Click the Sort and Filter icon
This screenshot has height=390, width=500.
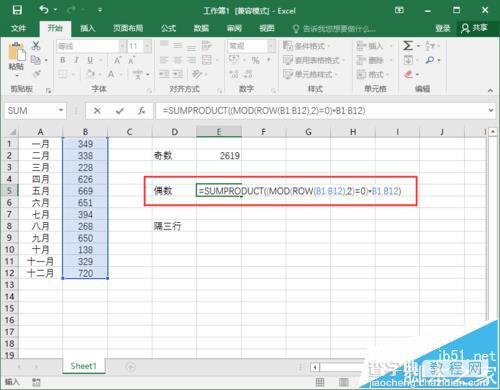(430, 46)
